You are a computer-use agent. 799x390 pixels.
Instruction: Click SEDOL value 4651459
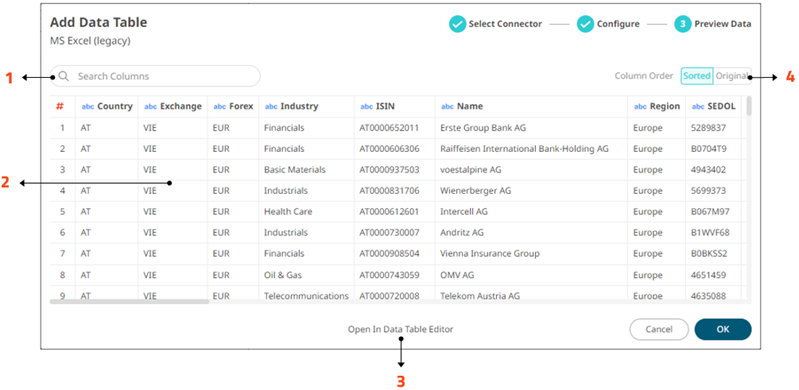click(708, 275)
